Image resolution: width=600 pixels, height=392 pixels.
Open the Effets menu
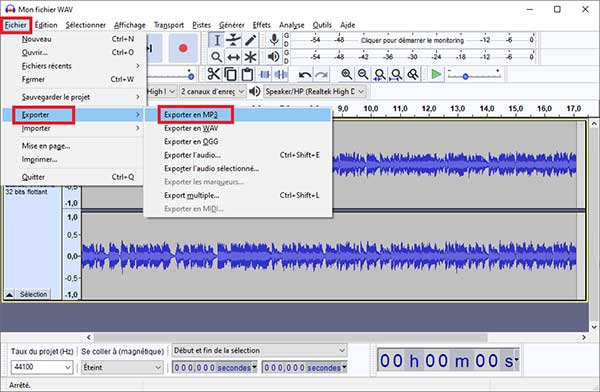[x=262, y=25]
